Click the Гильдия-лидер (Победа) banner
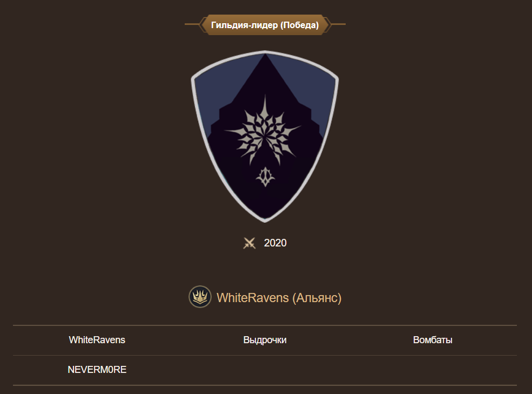This screenshot has height=394, width=532. click(x=265, y=25)
